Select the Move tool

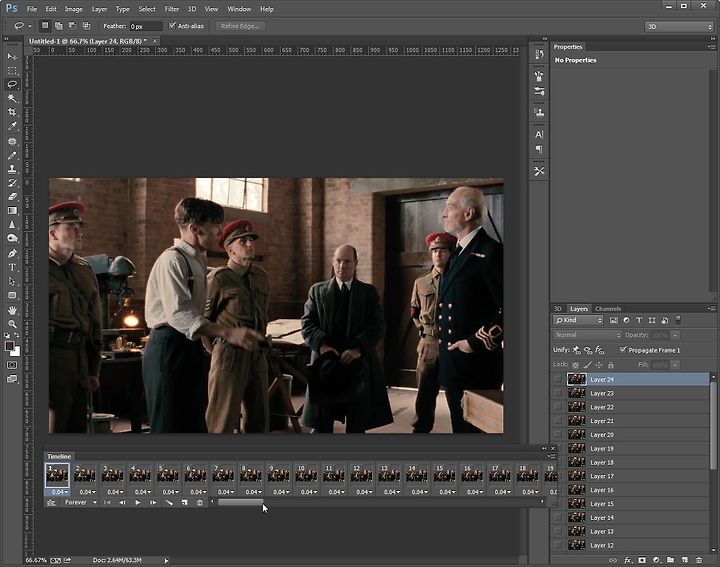point(12,57)
